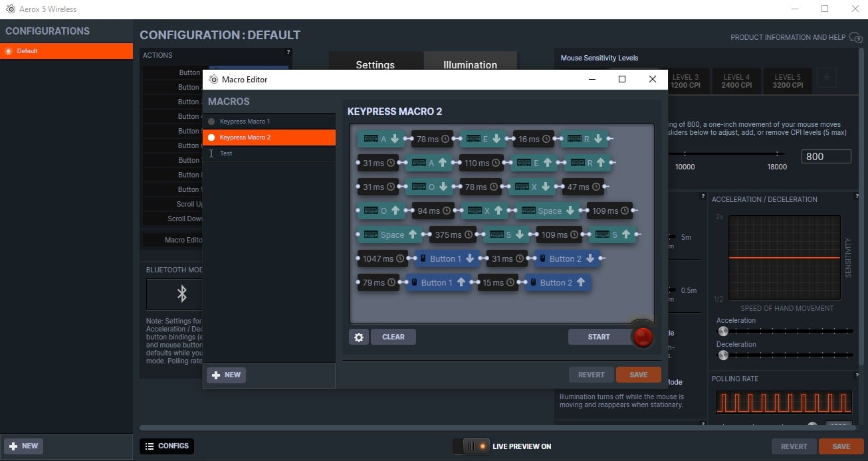Open the CONFIGS panel
This screenshot has height=461, width=868.
pos(167,446)
